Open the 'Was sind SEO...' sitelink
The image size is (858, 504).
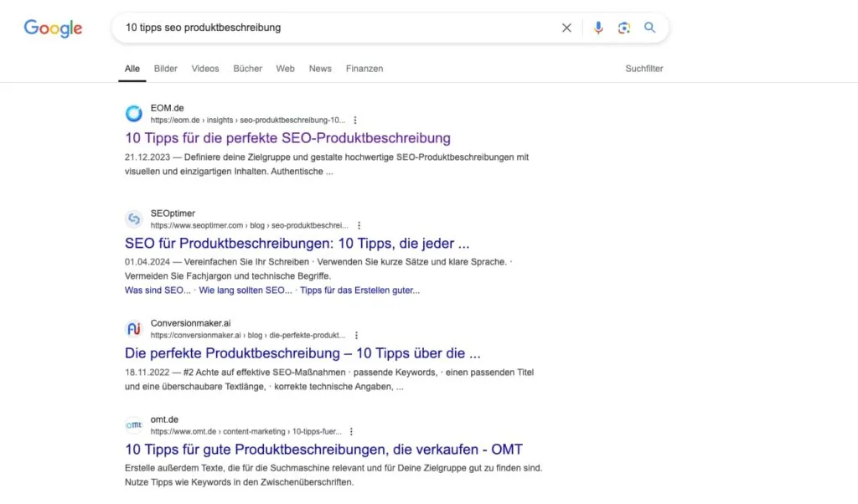tap(158, 291)
